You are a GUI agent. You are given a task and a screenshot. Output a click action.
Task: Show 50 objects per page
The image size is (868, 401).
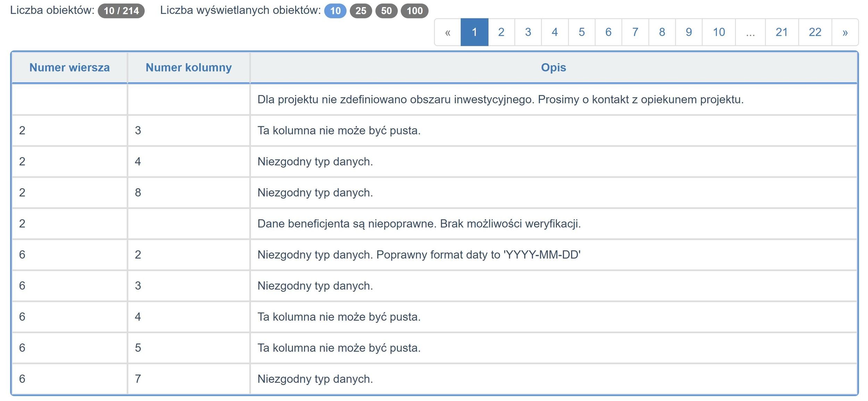click(x=386, y=11)
